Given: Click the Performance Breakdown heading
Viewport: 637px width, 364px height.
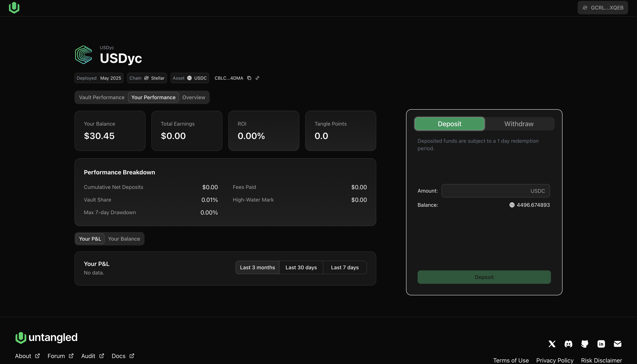Looking at the screenshot, I should (119, 172).
